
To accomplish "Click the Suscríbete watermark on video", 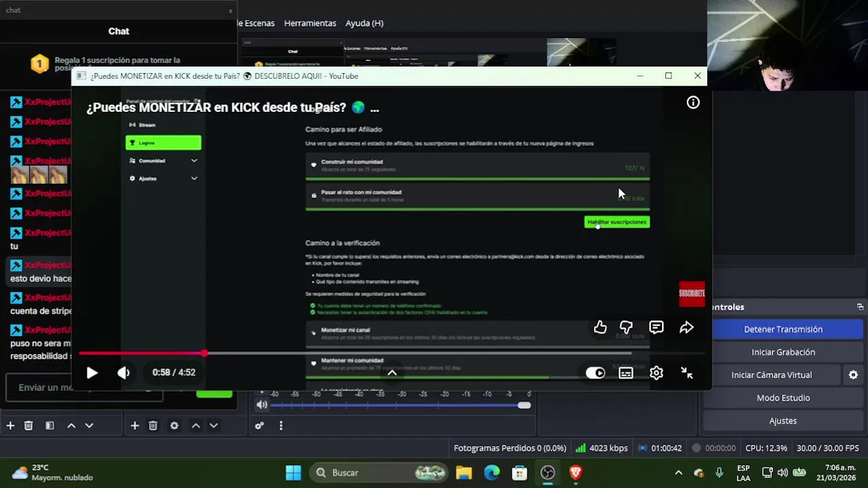I will click(692, 294).
